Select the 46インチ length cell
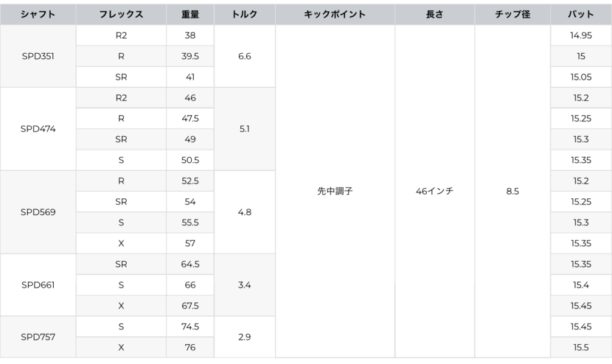This screenshot has width=612, height=364. tap(434, 191)
